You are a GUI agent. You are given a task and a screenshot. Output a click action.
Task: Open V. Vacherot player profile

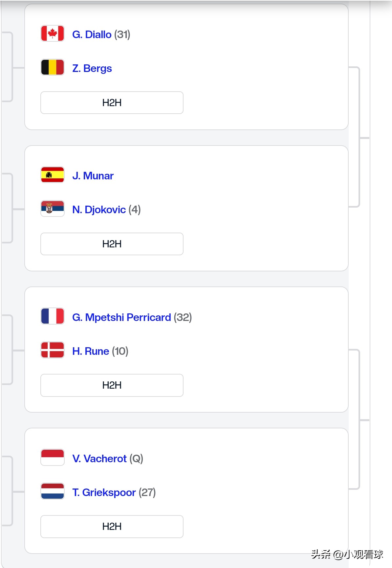click(x=99, y=459)
